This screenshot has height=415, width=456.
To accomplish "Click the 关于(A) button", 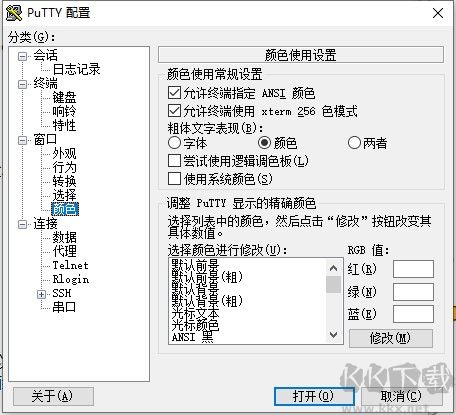I will coord(53,396).
